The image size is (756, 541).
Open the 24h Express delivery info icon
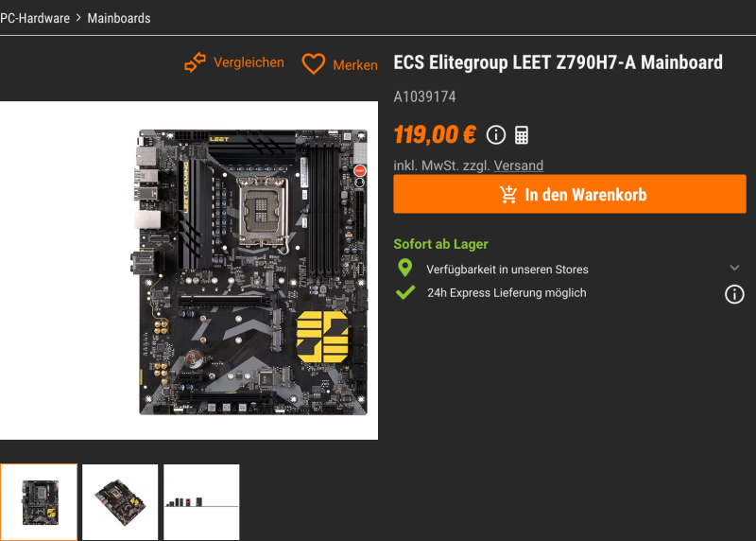(x=734, y=294)
